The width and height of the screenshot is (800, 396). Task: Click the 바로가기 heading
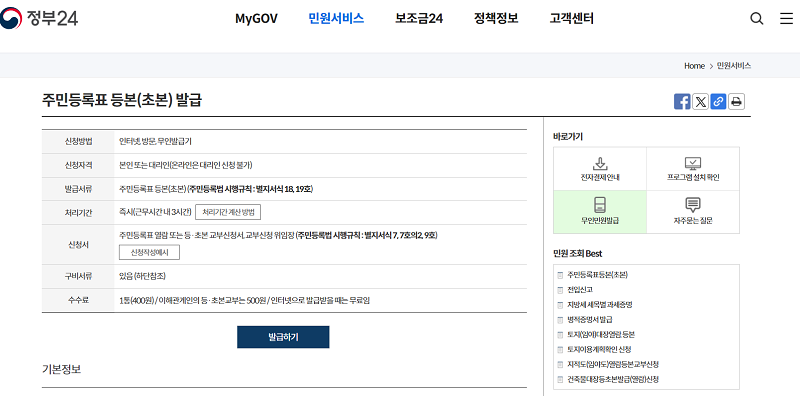click(x=568, y=136)
